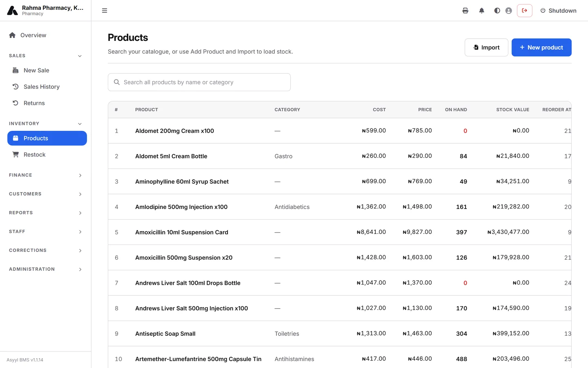Expand the REPORTS section

coord(45,213)
